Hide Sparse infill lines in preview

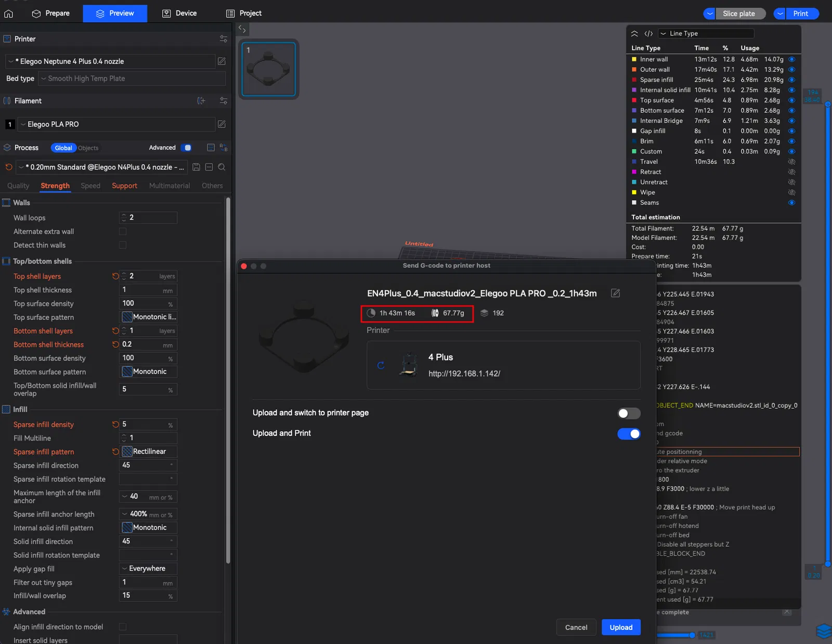pos(792,80)
